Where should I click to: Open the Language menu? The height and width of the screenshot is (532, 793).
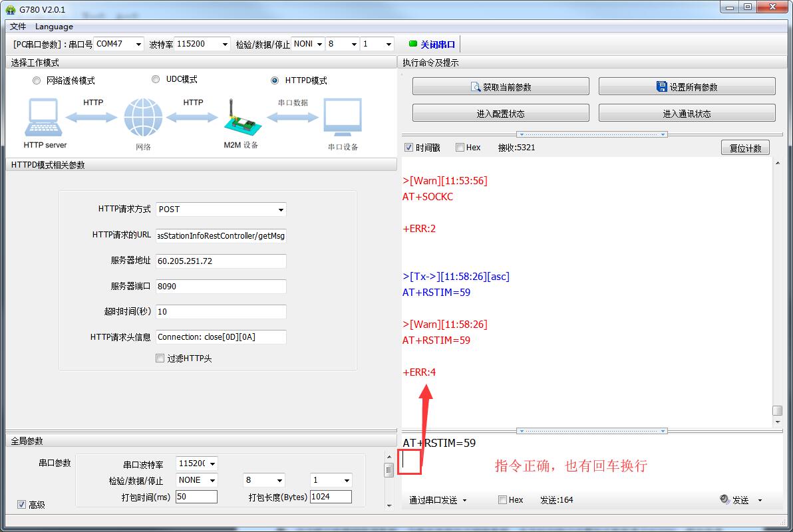pos(54,27)
